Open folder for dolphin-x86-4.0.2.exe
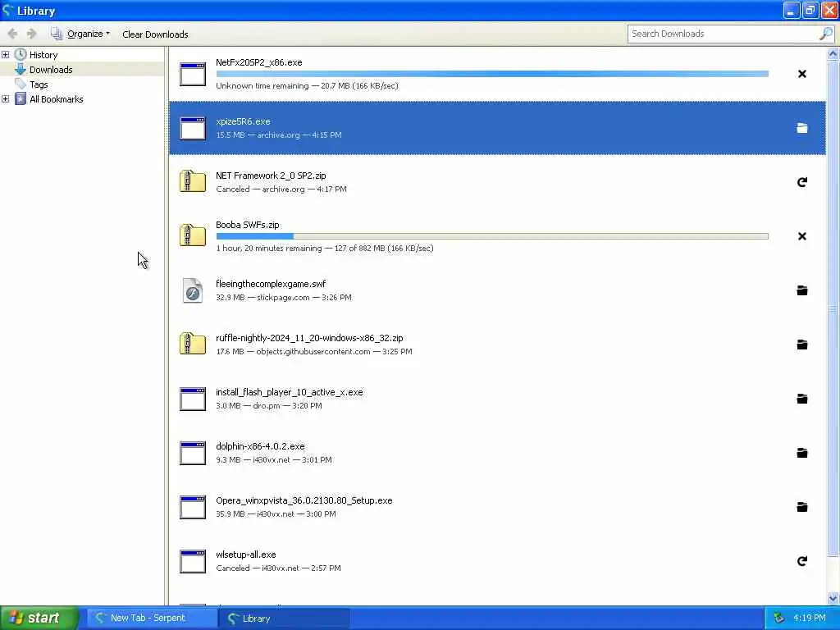 802,453
